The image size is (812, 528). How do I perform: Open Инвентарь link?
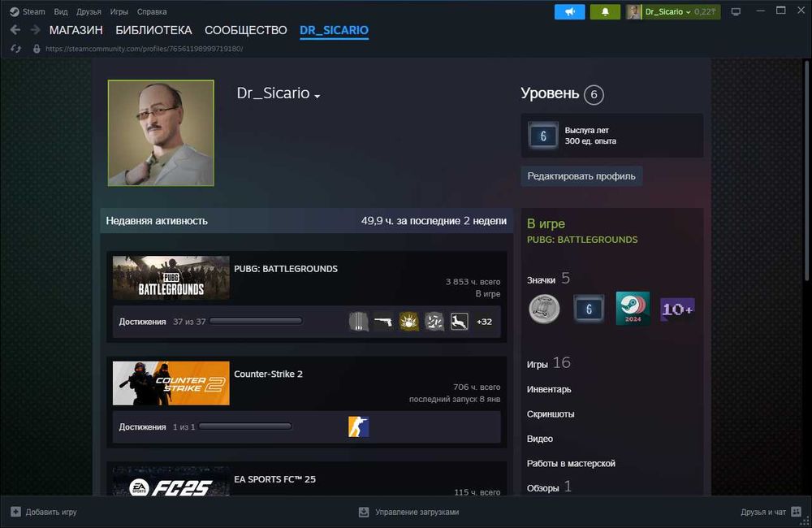549,389
